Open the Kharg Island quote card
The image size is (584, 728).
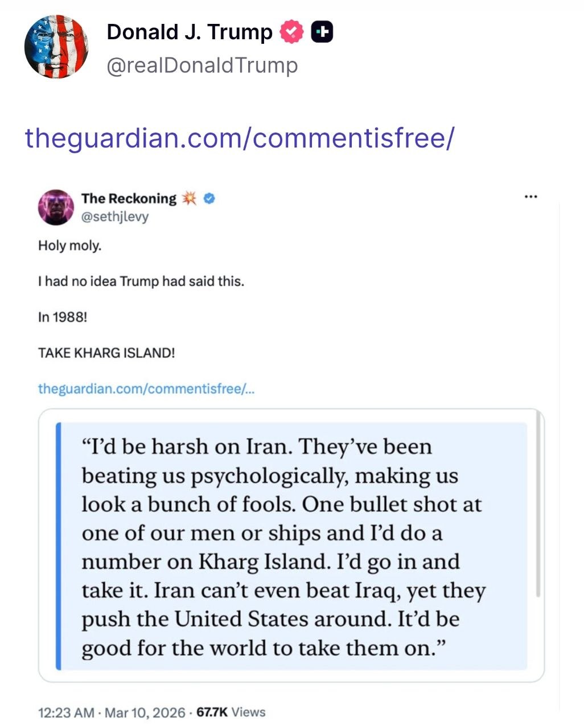[x=291, y=545]
